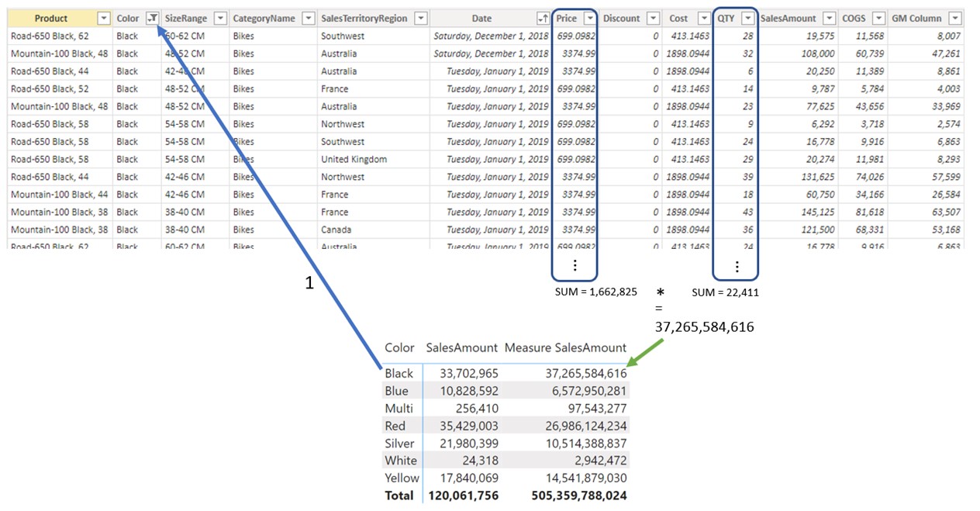
Task: Open the SalesTerritoryRegion filter arrow
Action: click(x=421, y=19)
